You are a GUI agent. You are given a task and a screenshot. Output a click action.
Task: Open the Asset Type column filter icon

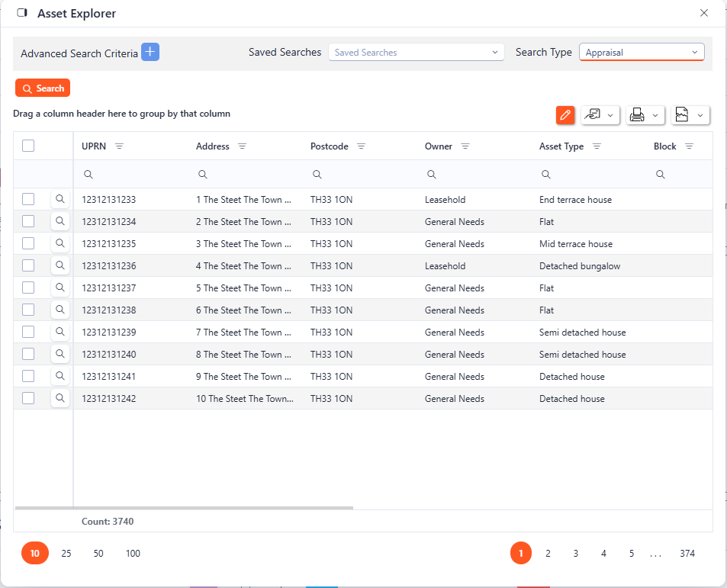597,146
